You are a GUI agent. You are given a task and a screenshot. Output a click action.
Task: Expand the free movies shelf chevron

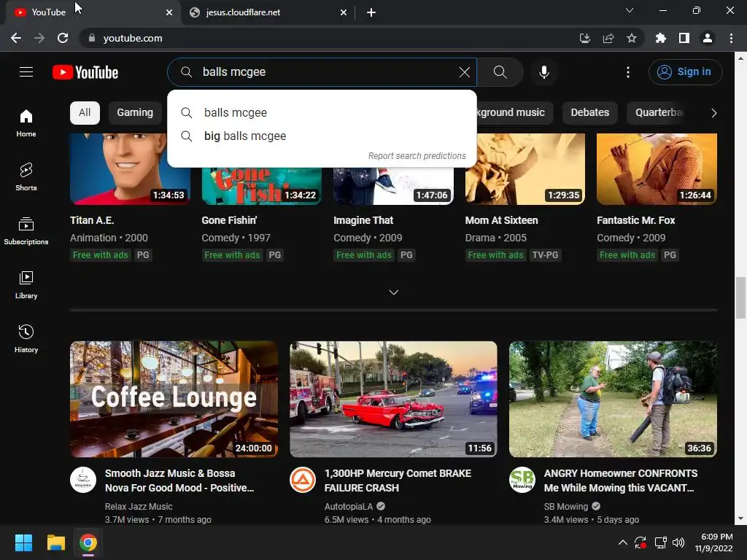(x=393, y=292)
